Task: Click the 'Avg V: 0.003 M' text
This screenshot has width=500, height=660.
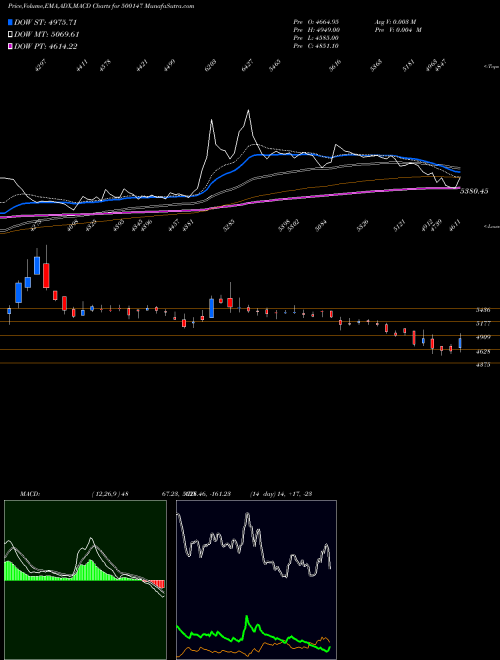Action: [395, 21]
